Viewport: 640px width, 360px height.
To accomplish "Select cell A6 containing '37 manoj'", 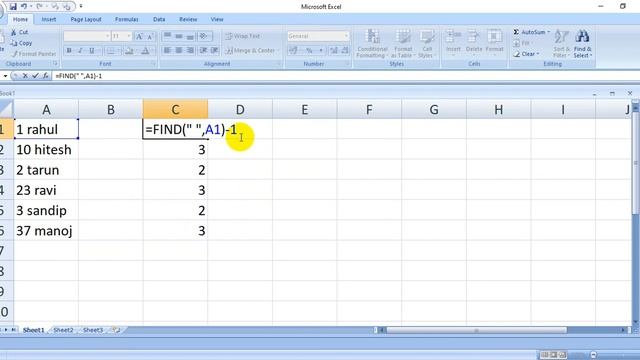I will point(46,231).
